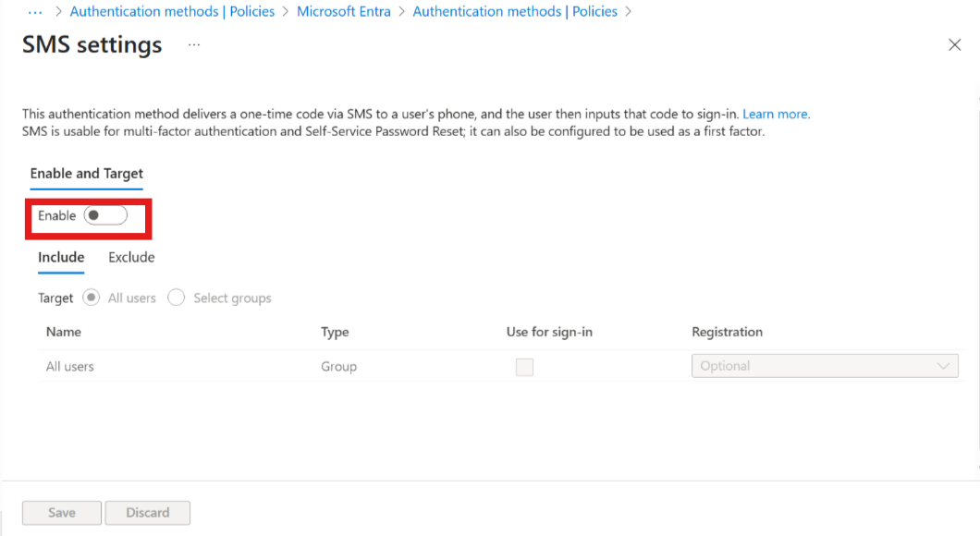Select the Include tab
Image resolution: width=980 pixels, height=536 pixels.
pyautogui.click(x=60, y=257)
